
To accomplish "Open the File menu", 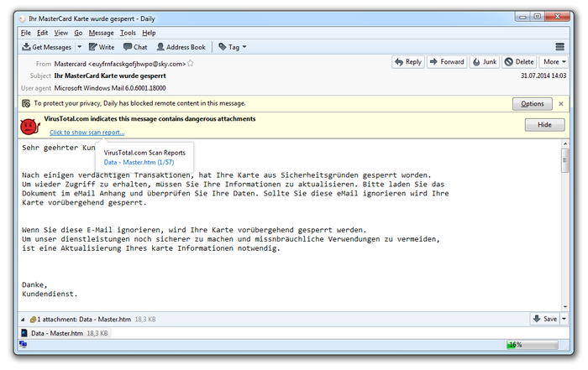I will coord(25,33).
